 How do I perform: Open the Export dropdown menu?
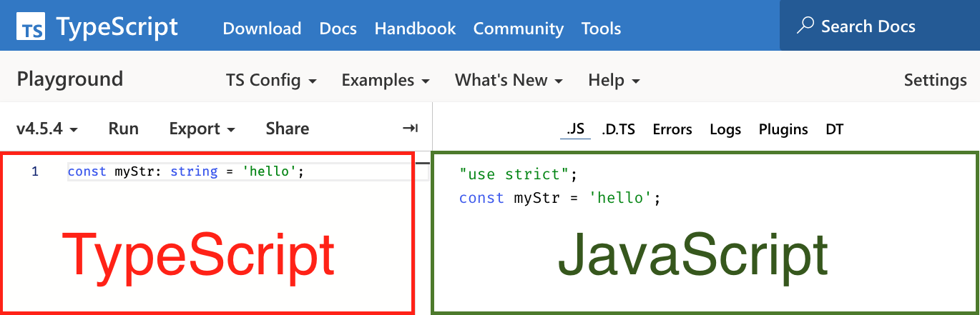coord(202,129)
